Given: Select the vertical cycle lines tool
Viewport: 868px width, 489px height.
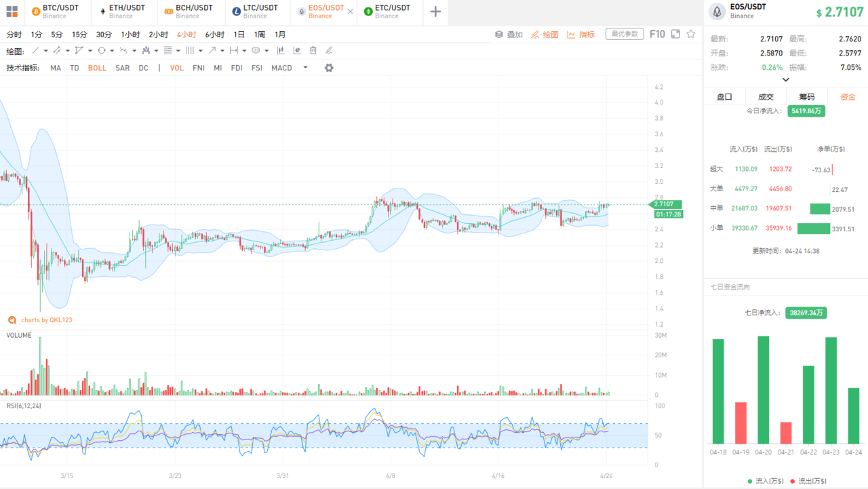Looking at the screenshot, I should [x=189, y=50].
